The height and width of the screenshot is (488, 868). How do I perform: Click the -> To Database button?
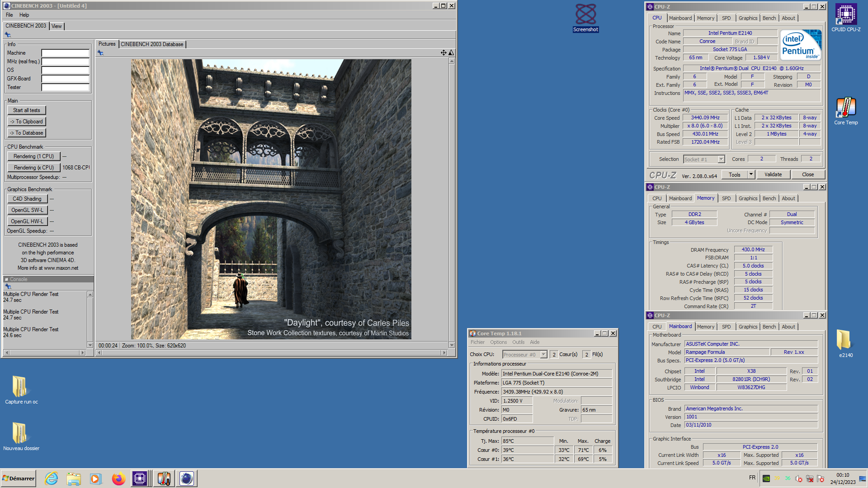(27, 133)
